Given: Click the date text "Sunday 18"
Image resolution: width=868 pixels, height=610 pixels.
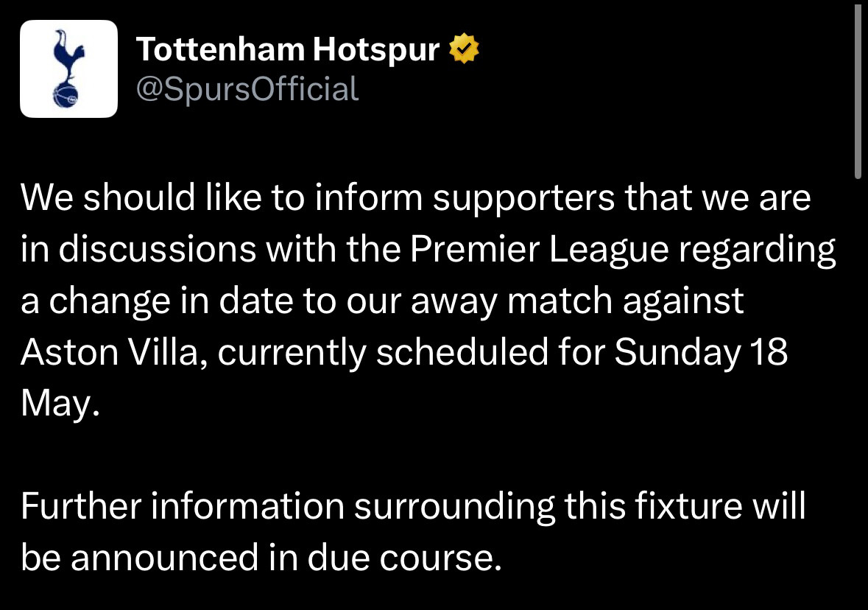Looking at the screenshot, I should (x=701, y=352).
